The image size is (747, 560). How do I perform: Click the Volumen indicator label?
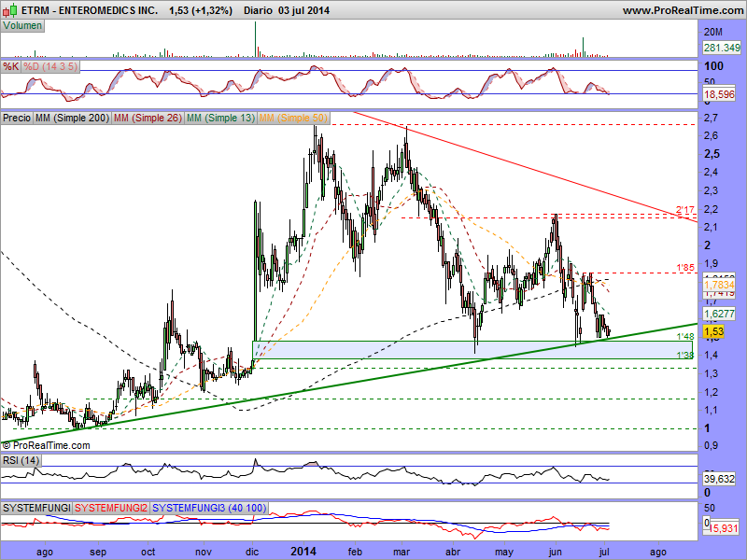22,26
